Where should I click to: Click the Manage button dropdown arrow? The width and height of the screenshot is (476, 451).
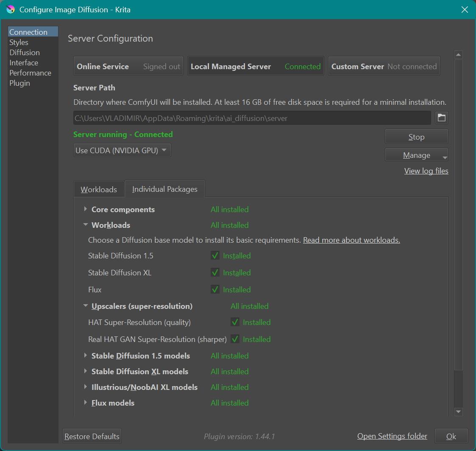(x=444, y=157)
